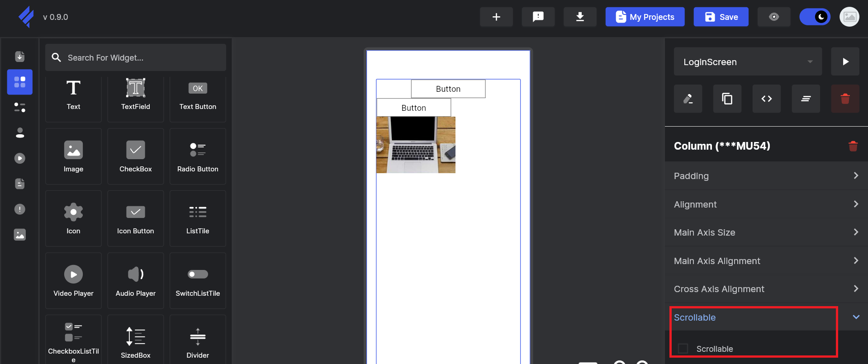Click the duplicate copy icon
This screenshot has width=868, height=364.
(727, 99)
